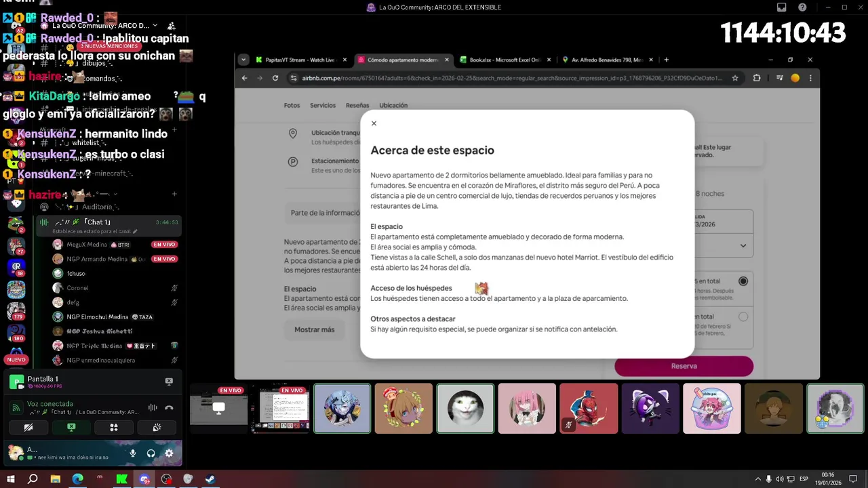
Task: Open the Chrome three-dot menu
Action: pyautogui.click(x=810, y=78)
